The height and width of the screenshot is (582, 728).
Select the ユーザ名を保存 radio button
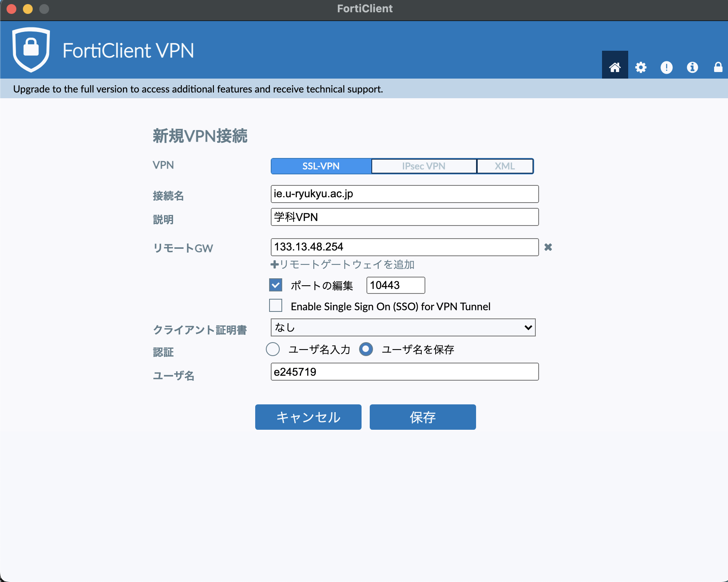tap(366, 349)
